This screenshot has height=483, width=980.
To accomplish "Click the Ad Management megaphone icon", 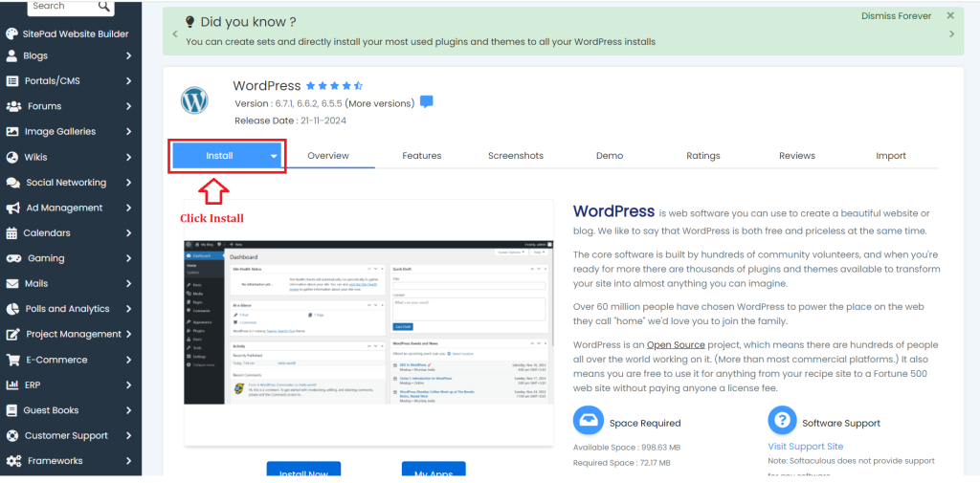I will (12, 208).
